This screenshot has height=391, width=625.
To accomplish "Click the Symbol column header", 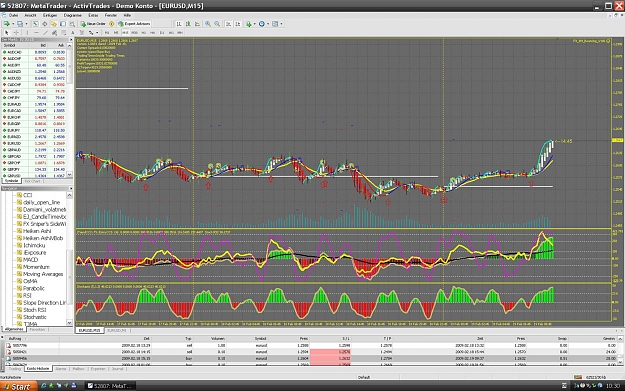I will tap(10, 45).
